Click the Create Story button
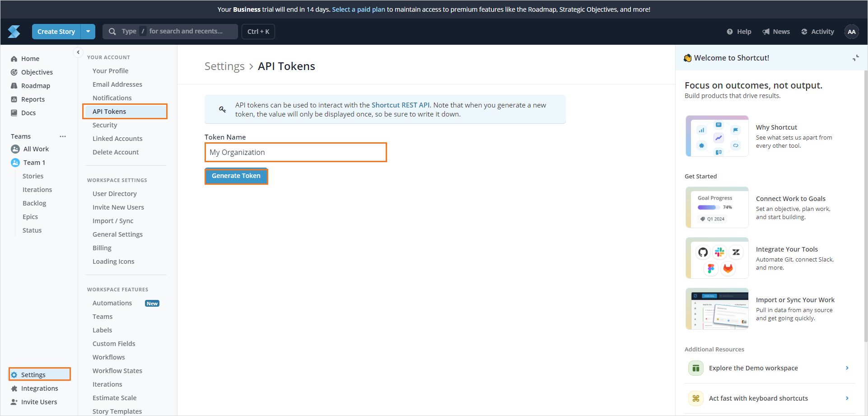 pyautogui.click(x=56, y=32)
